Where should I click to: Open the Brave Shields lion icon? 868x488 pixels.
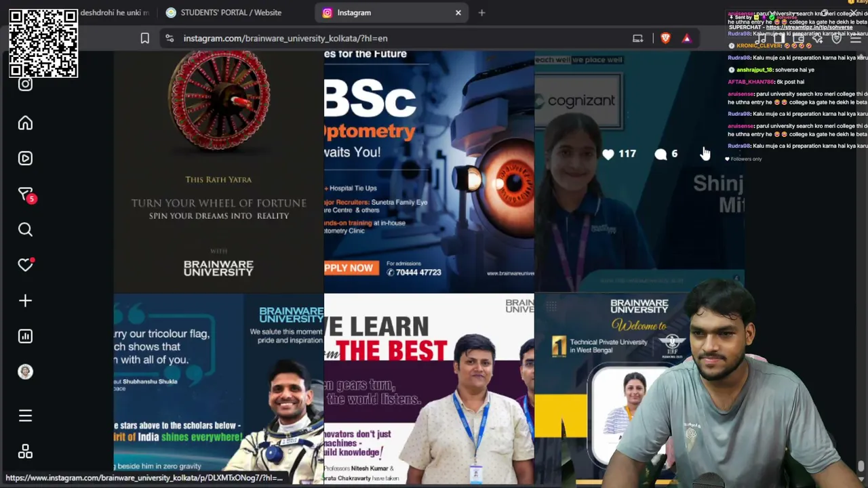pos(665,39)
